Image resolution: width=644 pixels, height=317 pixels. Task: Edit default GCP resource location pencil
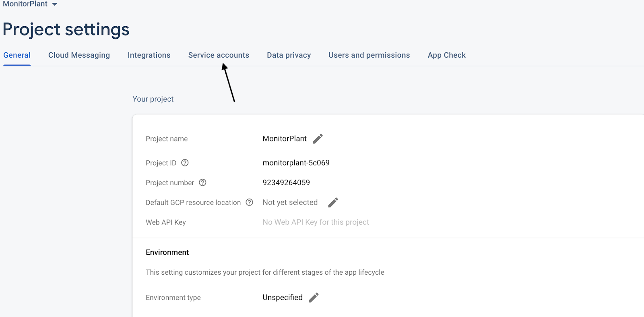[x=333, y=203]
